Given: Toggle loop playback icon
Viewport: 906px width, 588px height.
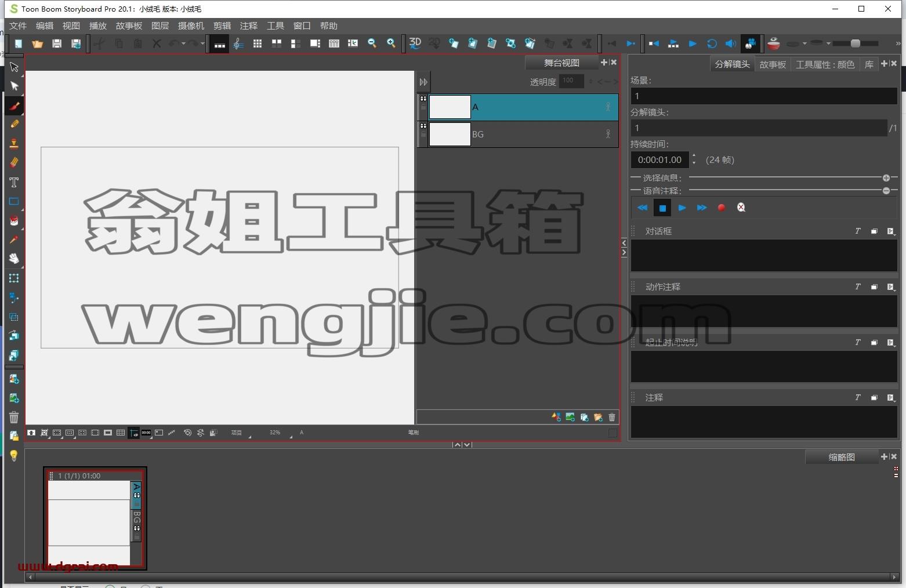Looking at the screenshot, I should [712, 43].
